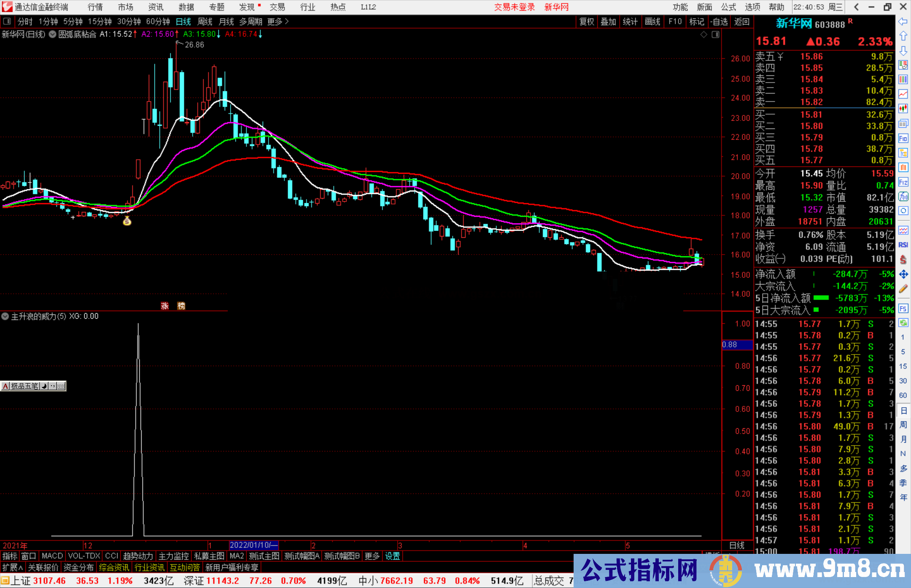Image resolution: width=911 pixels, height=588 pixels.
Task: Open 更多 indicators in bottom indicator tabs
Action: tap(372, 556)
